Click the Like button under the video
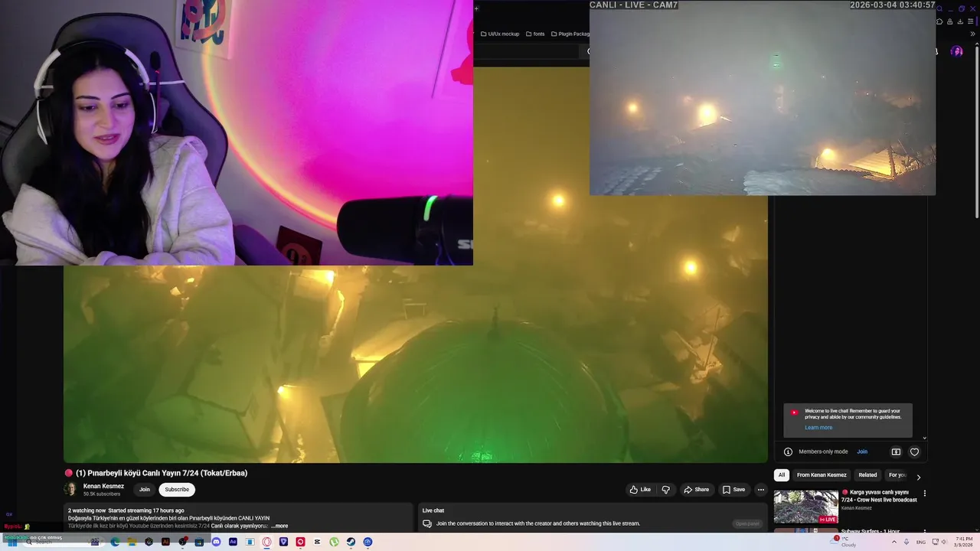Image resolution: width=980 pixels, height=551 pixels. [640, 490]
